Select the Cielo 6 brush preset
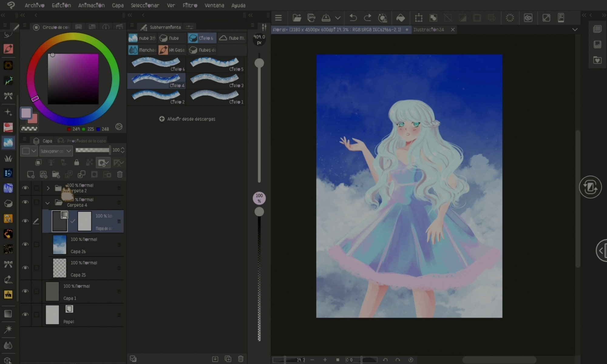The height and width of the screenshot is (364, 607). click(157, 64)
